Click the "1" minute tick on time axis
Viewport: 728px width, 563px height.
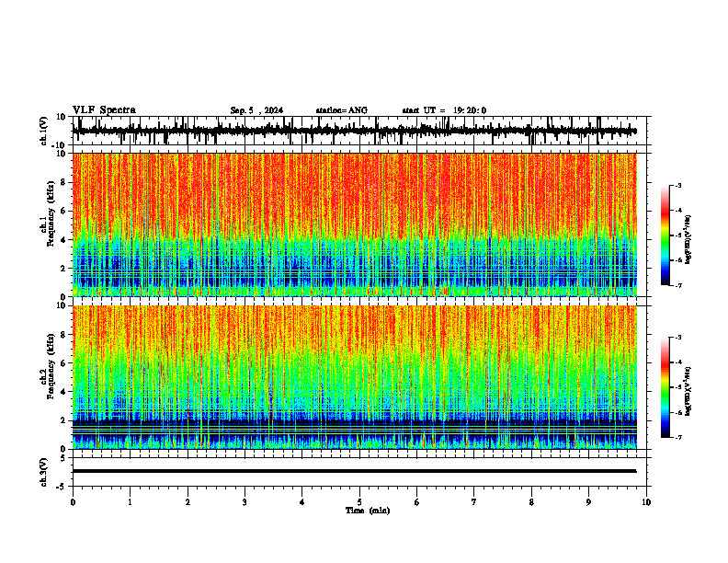tap(130, 502)
